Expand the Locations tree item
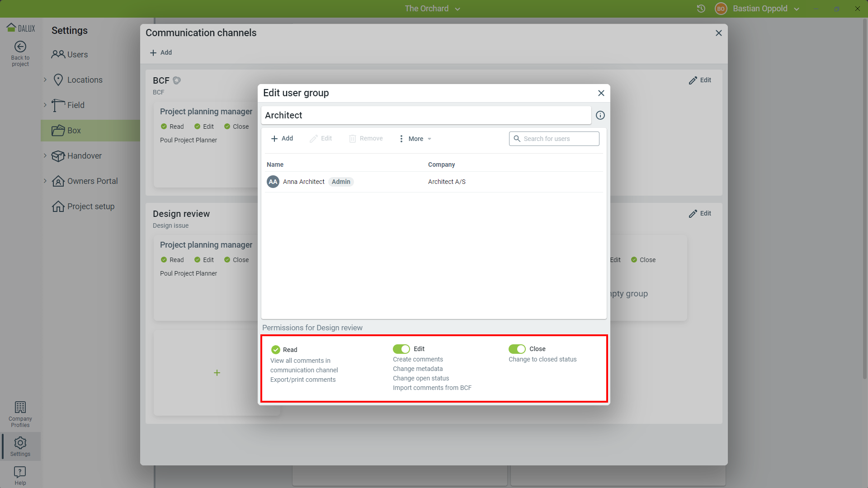868x488 pixels. coord(45,80)
